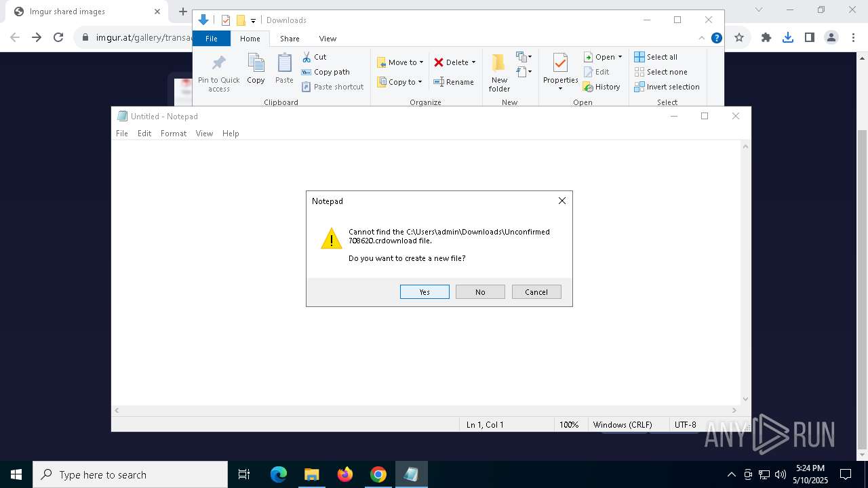Open Notepad View menu
Screen dimensions: 868x488
(x=204, y=134)
